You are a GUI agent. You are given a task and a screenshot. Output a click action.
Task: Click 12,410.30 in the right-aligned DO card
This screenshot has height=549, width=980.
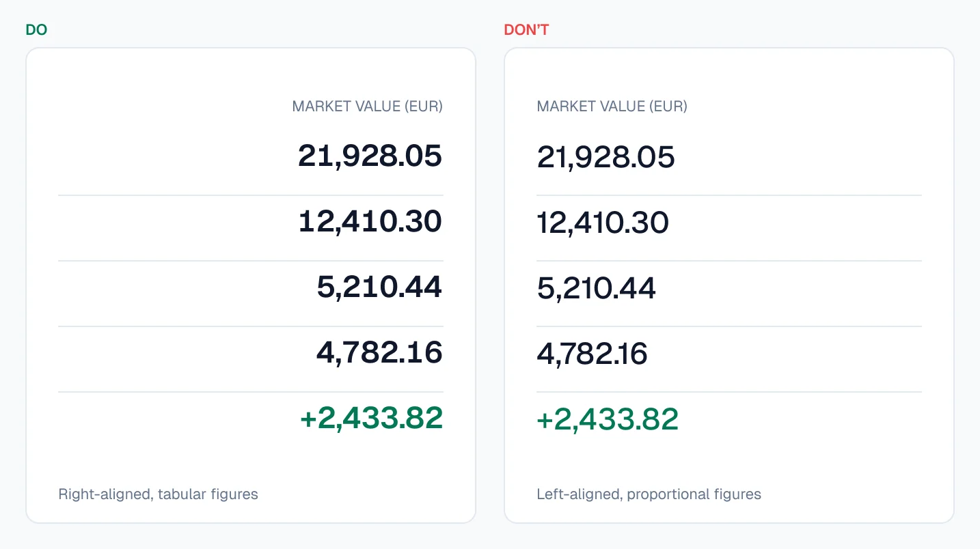point(370,222)
